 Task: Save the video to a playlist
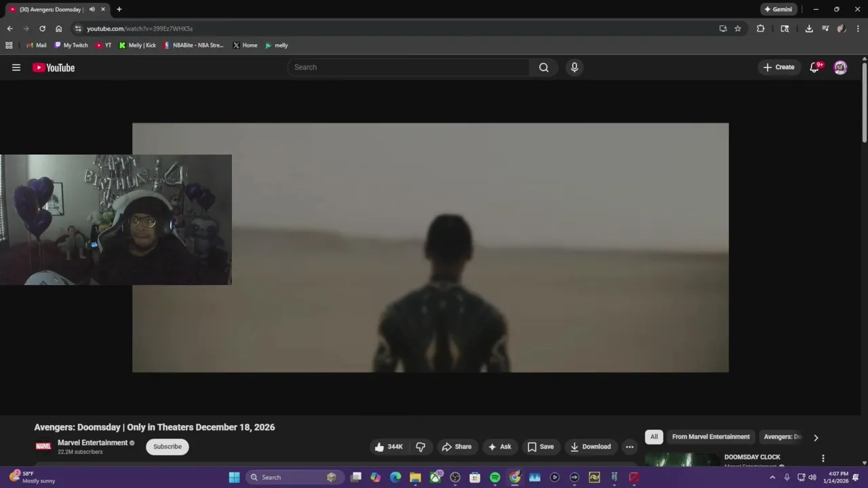click(540, 447)
